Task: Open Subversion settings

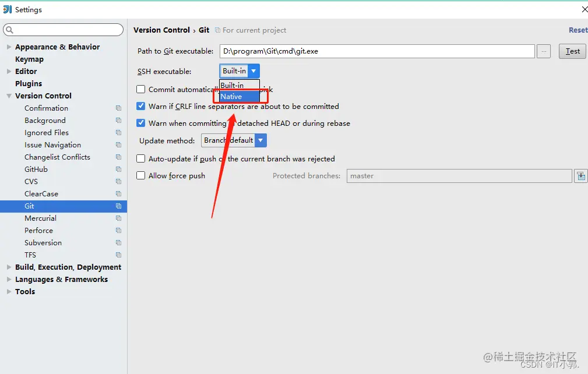Action: [43, 243]
